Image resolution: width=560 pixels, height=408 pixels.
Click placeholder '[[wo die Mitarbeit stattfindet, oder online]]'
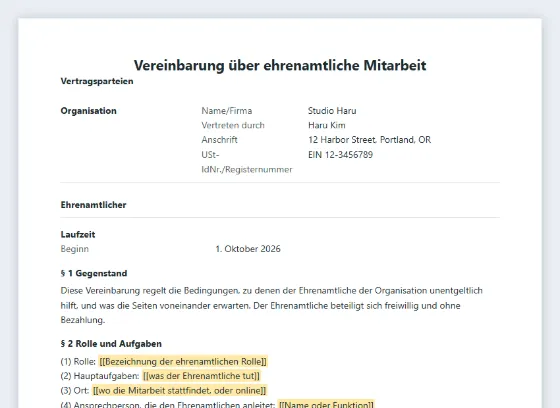[x=179, y=390]
